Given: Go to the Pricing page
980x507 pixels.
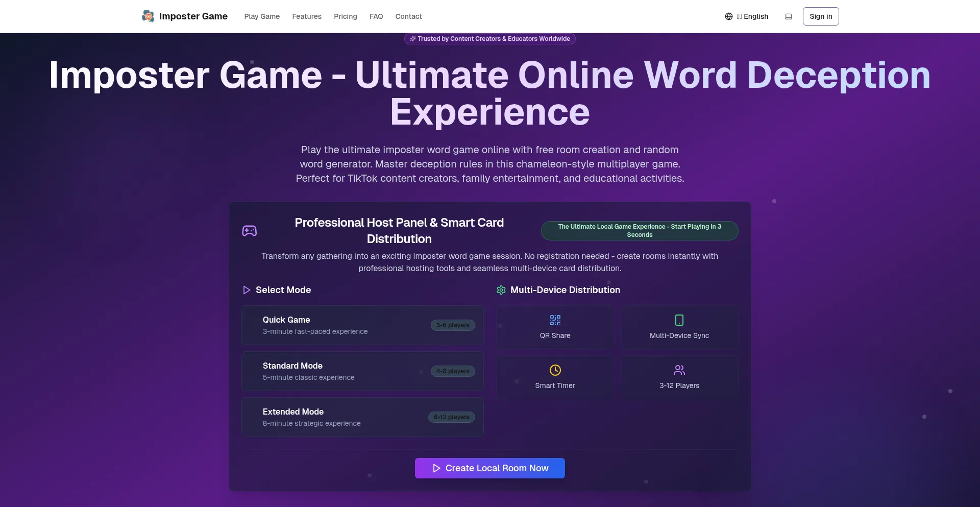Looking at the screenshot, I should (345, 16).
